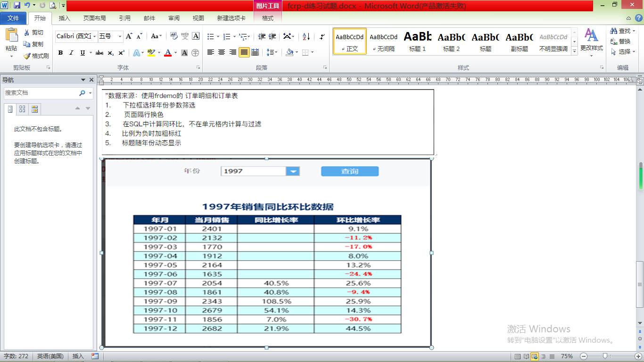Click the Decrease Indent icon
Viewport: 644px width, 362px height.
click(262, 36)
